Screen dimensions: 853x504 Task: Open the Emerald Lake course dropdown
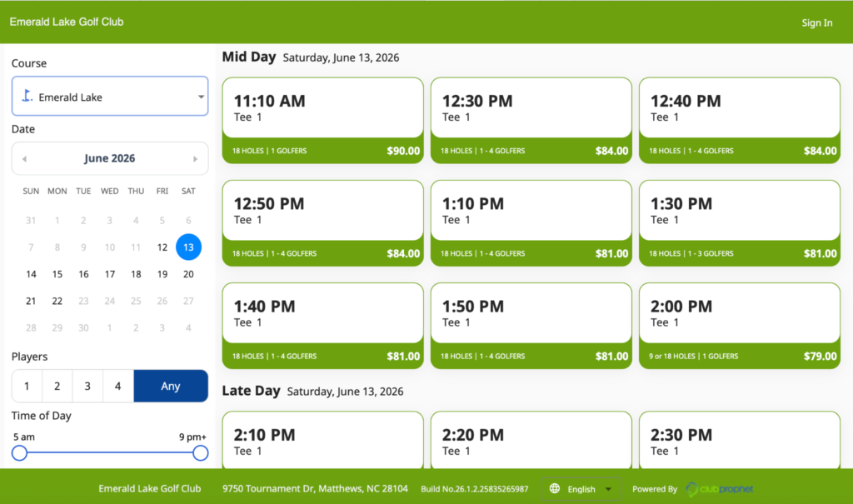click(x=110, y=97)
